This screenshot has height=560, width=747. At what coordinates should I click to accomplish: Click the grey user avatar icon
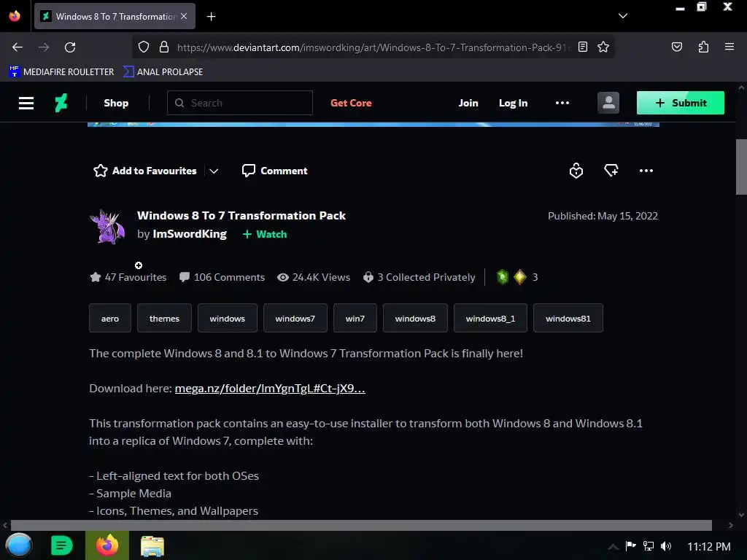pyautogui.click(x=608, y=103)
